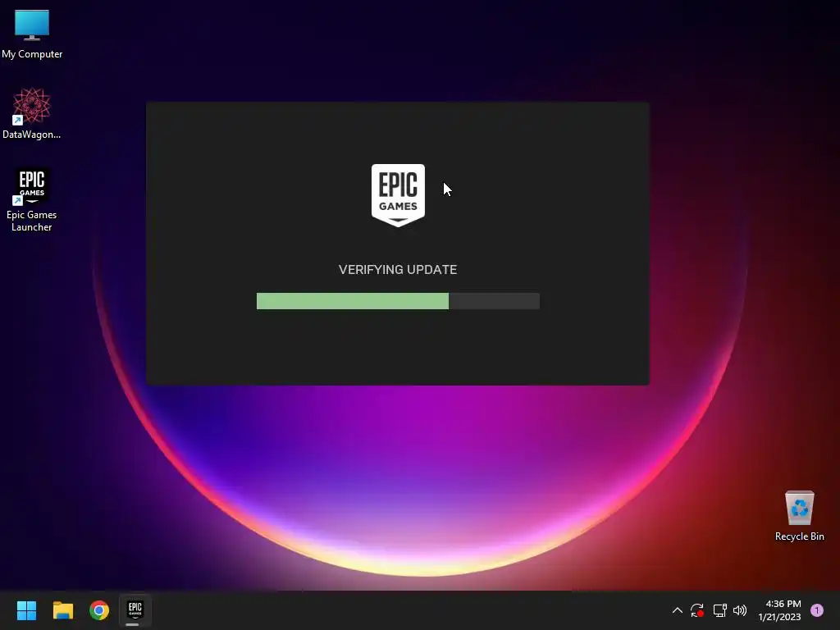
Task: Focus Epic Games Launcher on the taskbar
Action: (135, 609)
